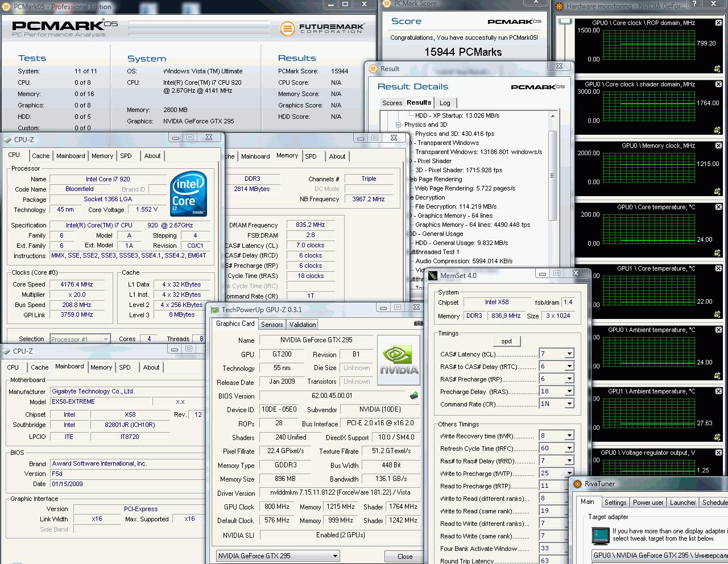The height and width of the screenshot is (564, 728).
Task: Open Cache tab in CPU-Z processor window
Action: pos(41,156)
